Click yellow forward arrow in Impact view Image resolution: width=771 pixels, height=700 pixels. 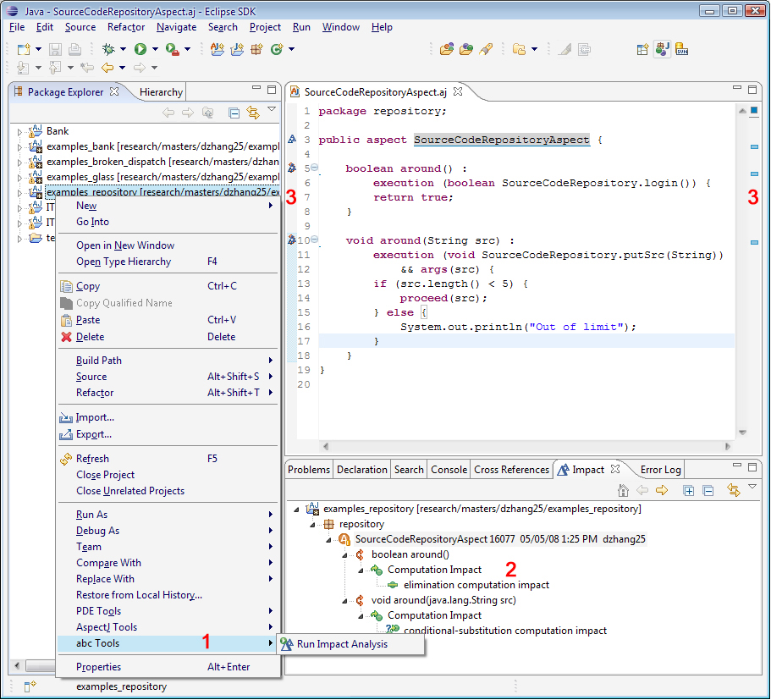point(662,490)
